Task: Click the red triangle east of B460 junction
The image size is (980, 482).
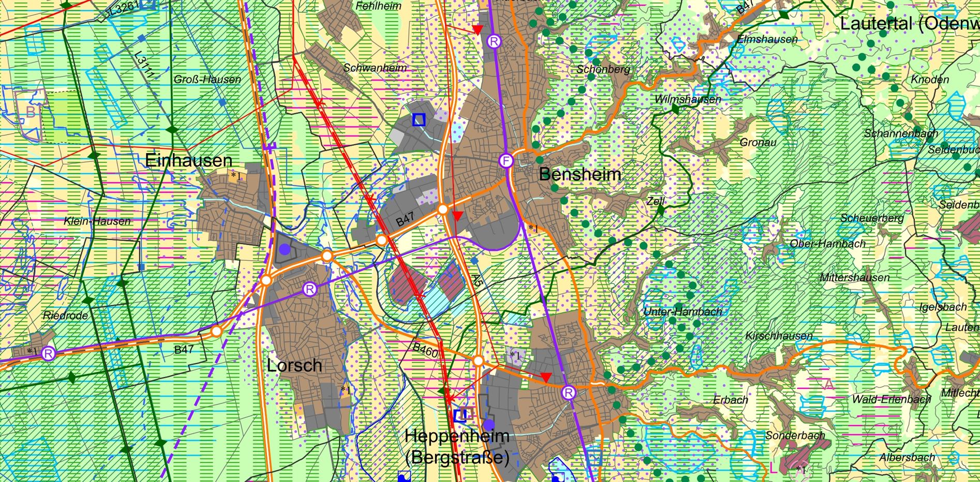Action: (545, 377)
